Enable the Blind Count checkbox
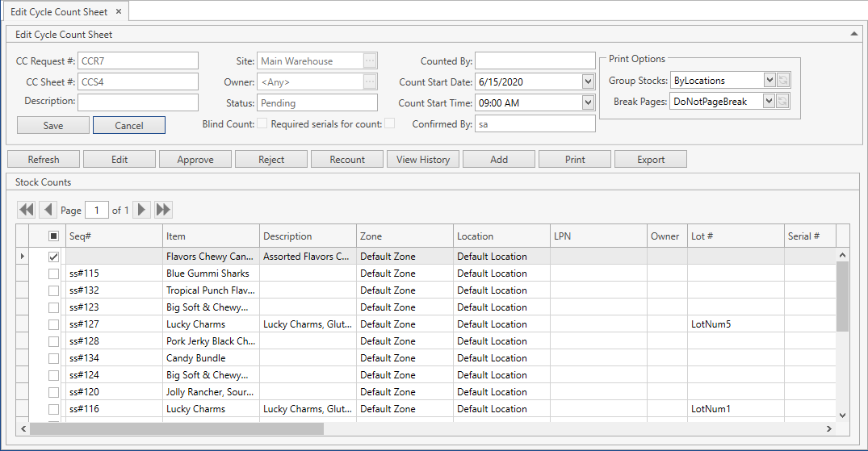Screen dimensions: 868x451 tap(262, 124)
